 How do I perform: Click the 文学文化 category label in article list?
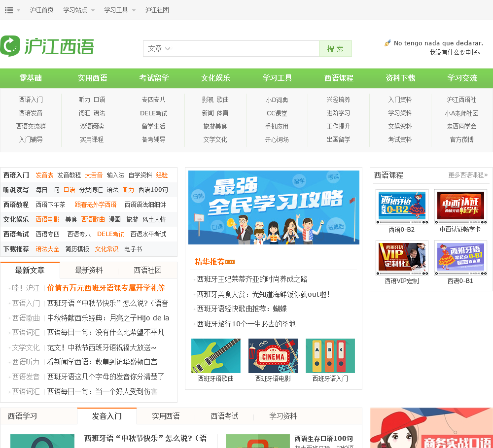click(x=26, y=347)
